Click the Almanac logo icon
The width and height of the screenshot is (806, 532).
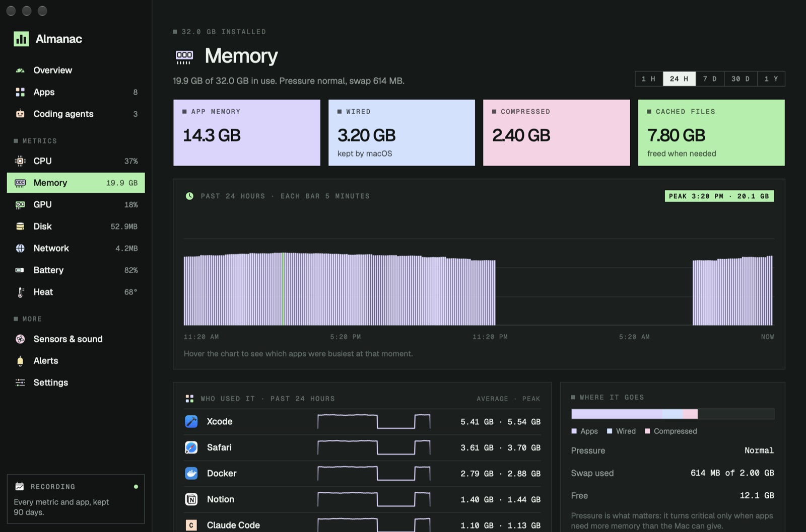click(21, 39)
